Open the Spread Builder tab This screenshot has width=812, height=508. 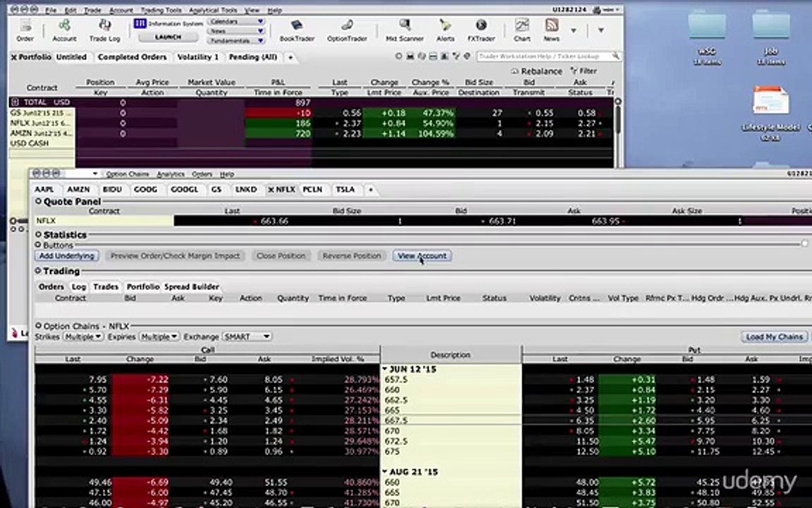coord(192,286)
